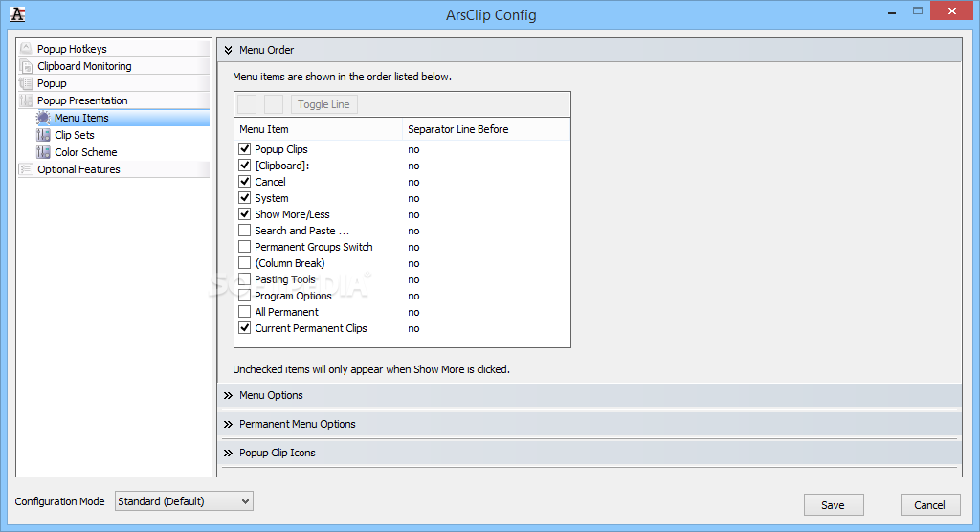
Task: Enable Permanent Groups Switch checkbox
Action: [244, 246]
